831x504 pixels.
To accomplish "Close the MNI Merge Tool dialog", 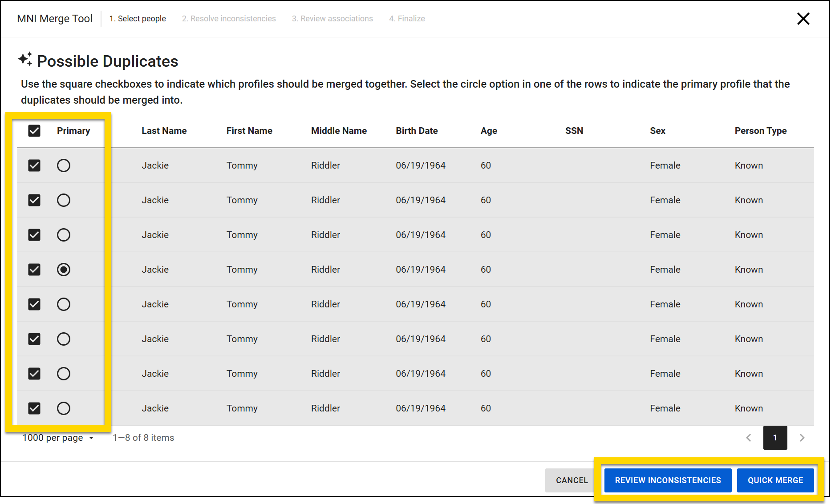I will pyautogui.click(x=803, y=19).
